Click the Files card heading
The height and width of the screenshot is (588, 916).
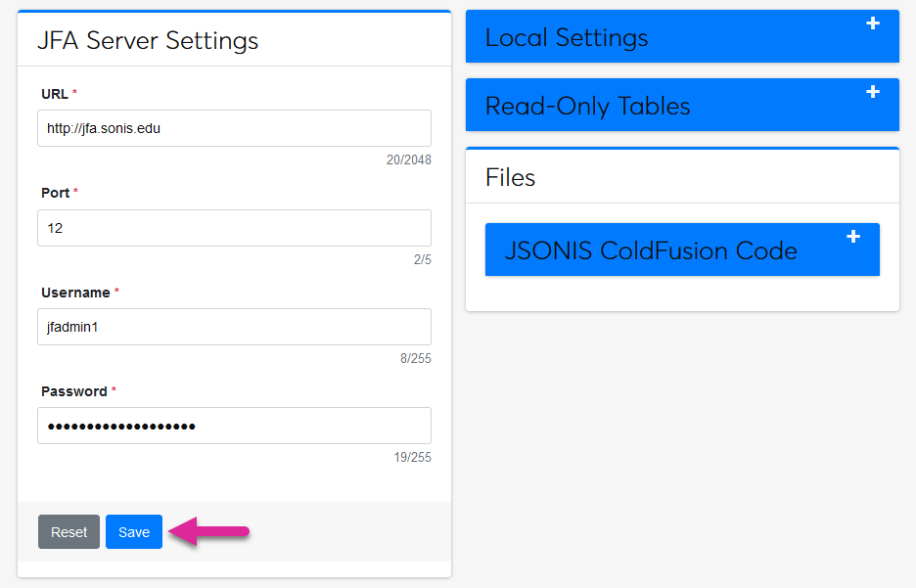tap(511, 177)
